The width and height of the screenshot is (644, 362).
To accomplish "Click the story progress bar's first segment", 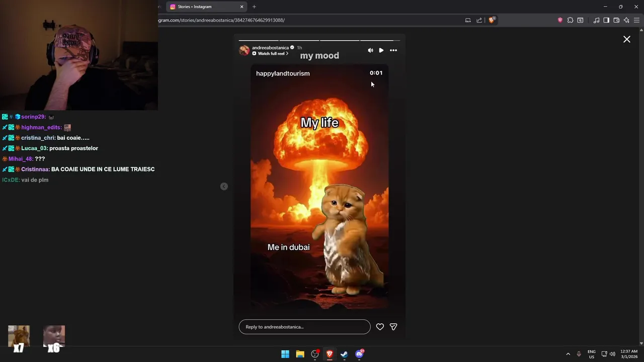I will (258, 40).
